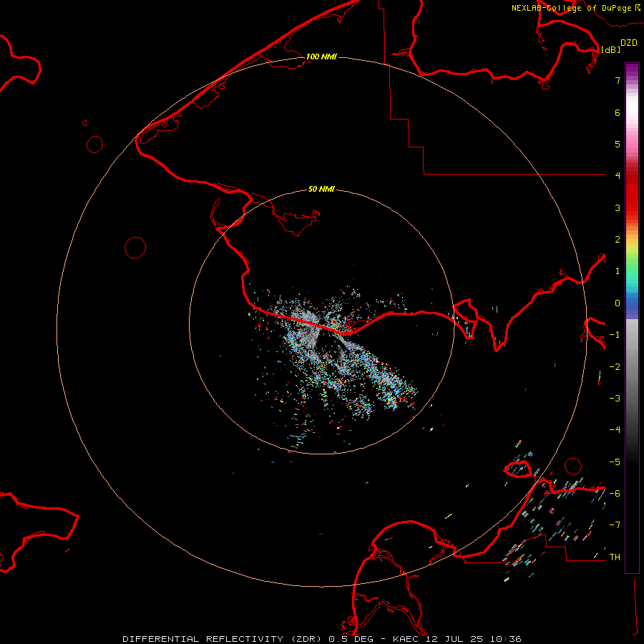644x644 pixels.
Task: Click the 0 value on the color scale
Action: click(618, 303)
